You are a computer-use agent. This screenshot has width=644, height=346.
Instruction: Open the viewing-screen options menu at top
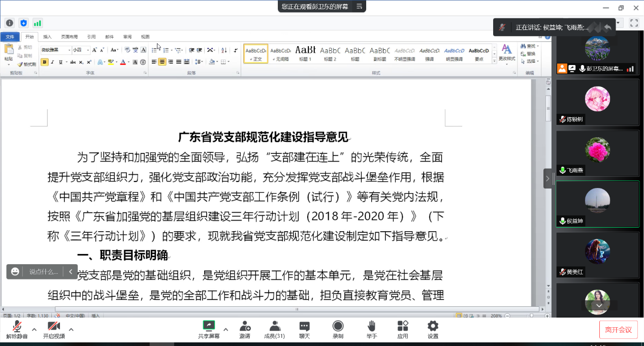(359, 6)
